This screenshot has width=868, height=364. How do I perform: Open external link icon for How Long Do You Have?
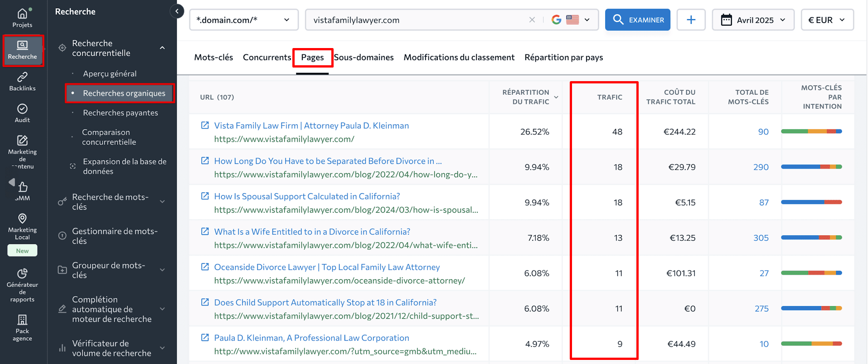click(x=205, y=160)
